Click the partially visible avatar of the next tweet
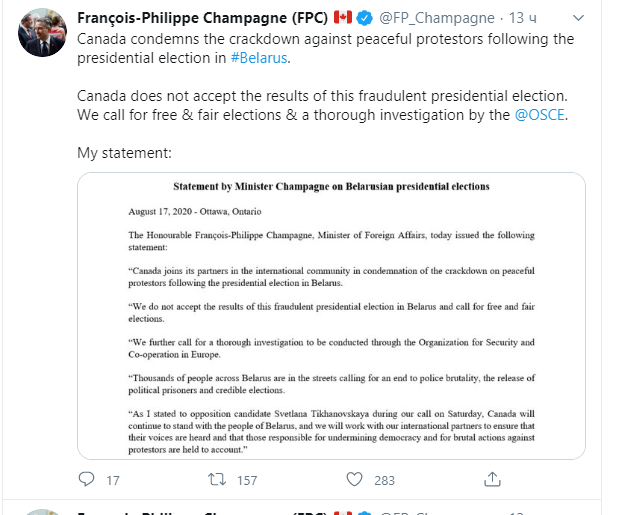The width and height of the screenshot is (621, 515). click(x=42, y=512)
